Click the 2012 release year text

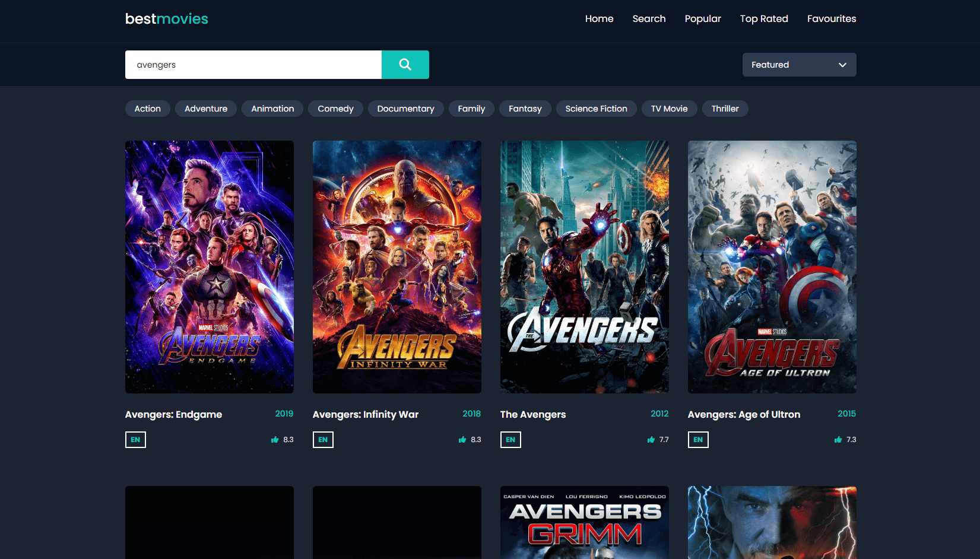click(x=659, y=414)
